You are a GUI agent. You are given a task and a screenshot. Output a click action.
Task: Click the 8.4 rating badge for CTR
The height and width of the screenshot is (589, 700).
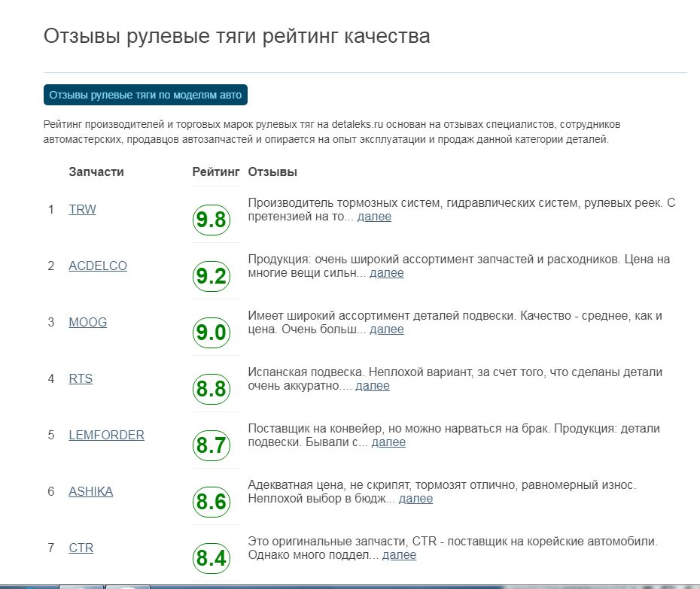(212, 558)
